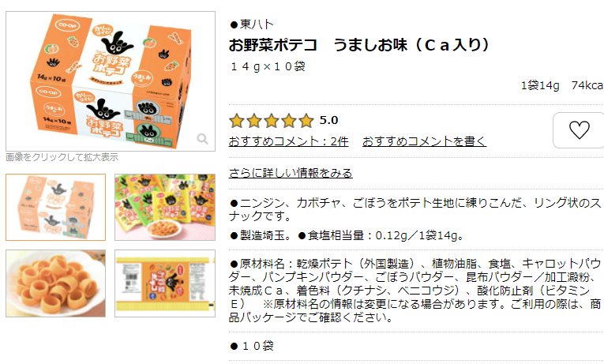The width and height of the screenshot is (604, 364).
Task: Click the heart favorite icon
Action: (579, 130)
